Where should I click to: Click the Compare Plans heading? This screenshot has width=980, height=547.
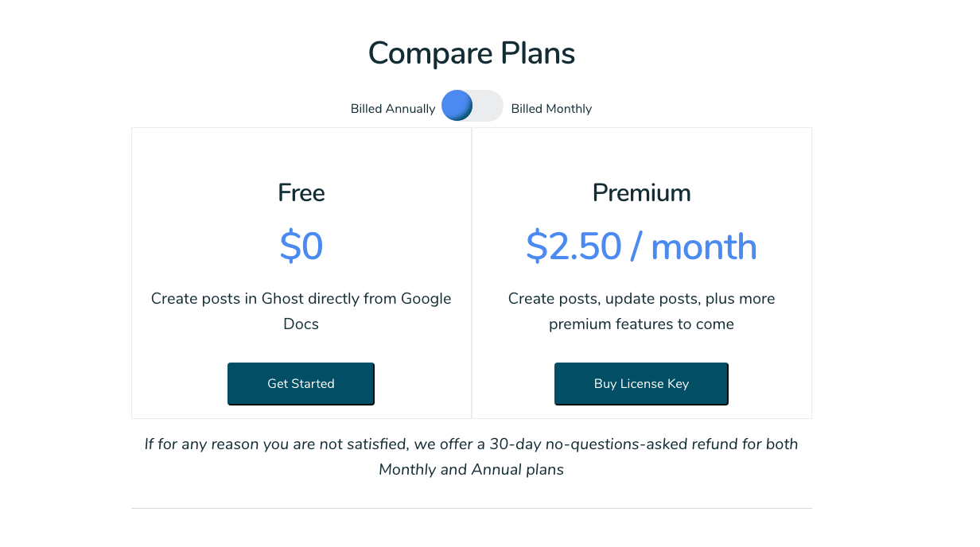[472, 53]
